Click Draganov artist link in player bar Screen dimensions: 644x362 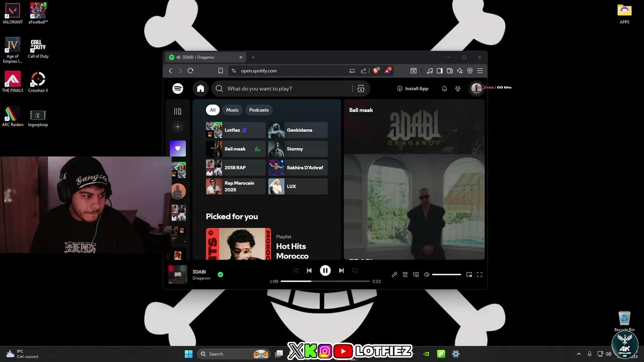(x=201, y=278)
